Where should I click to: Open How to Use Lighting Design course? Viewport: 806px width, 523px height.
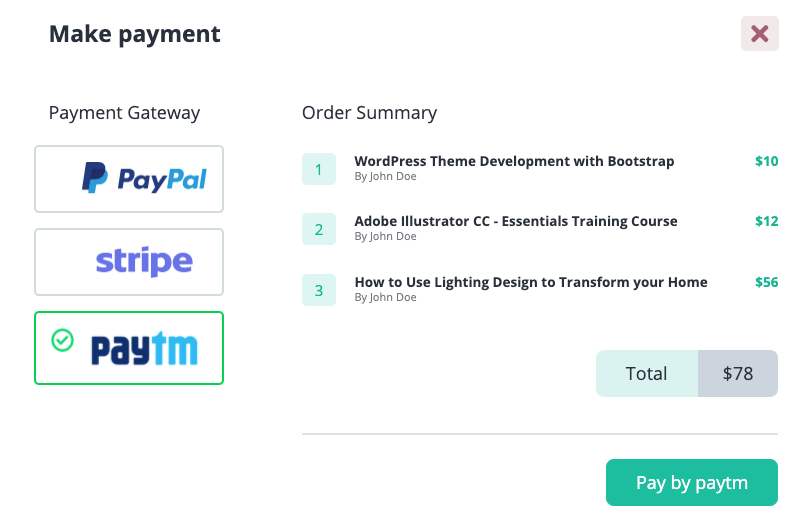(530, 282)
